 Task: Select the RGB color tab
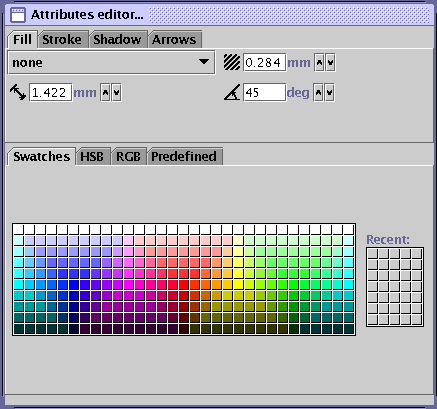[129, 157]
